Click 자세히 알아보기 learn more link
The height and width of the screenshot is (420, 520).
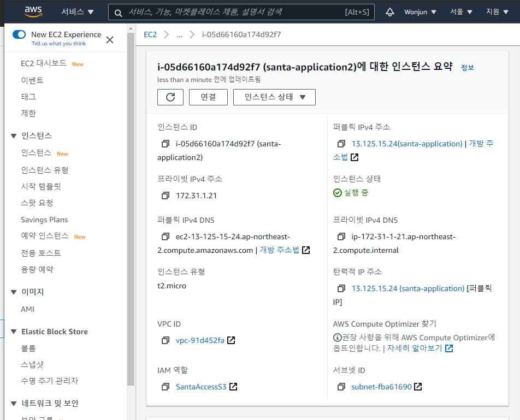415,348
